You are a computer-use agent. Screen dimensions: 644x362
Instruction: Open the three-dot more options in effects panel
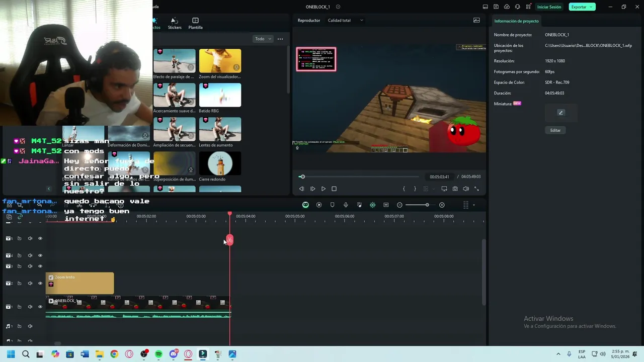coord(280,39)
